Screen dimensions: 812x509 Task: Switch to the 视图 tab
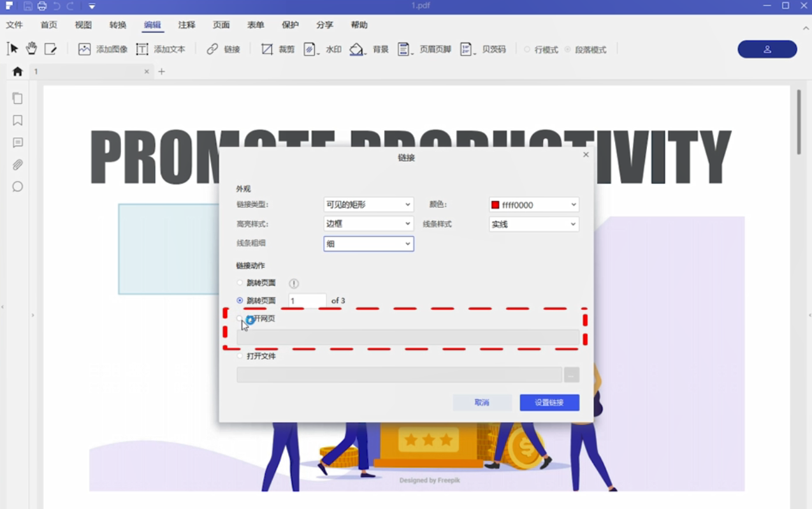click(x=83, y=25)
